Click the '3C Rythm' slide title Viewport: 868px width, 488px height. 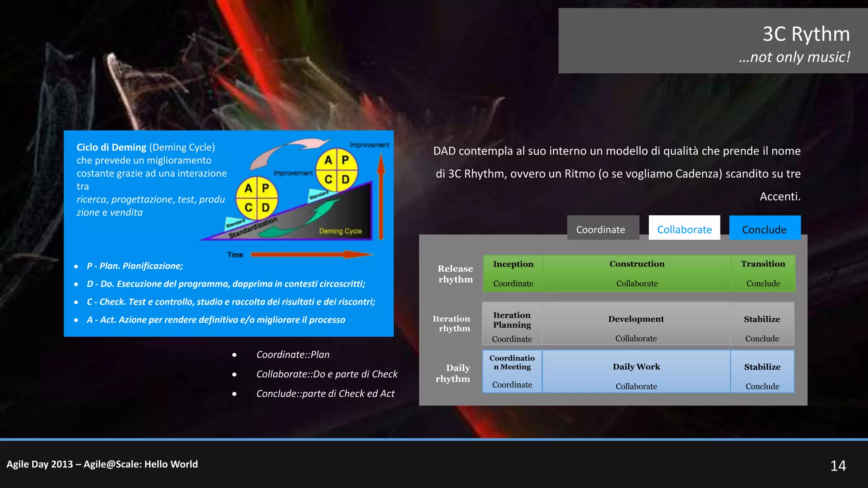click(806, 34)
